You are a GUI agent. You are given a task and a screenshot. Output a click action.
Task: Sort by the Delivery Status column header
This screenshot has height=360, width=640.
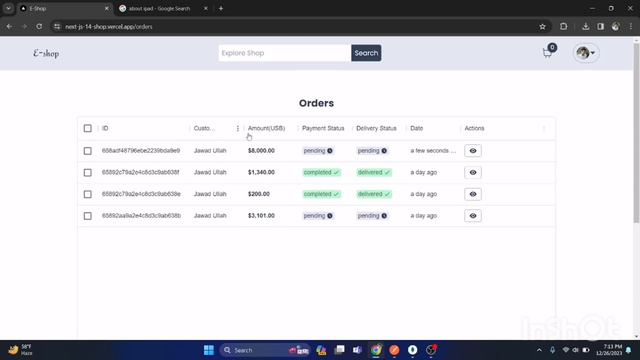(376, 128)
